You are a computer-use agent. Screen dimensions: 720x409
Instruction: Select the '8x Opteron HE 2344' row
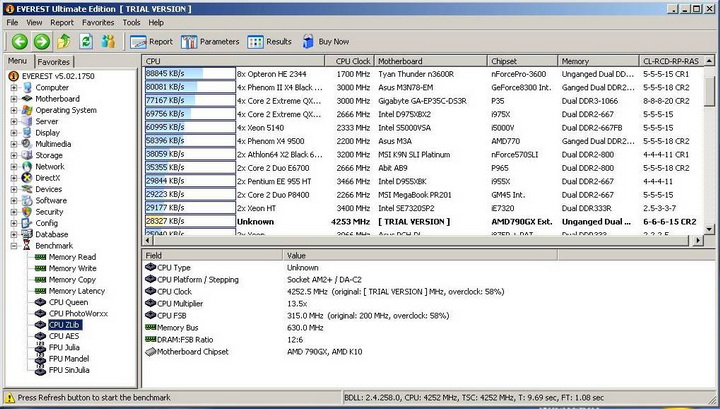click(x=423, y=74)
